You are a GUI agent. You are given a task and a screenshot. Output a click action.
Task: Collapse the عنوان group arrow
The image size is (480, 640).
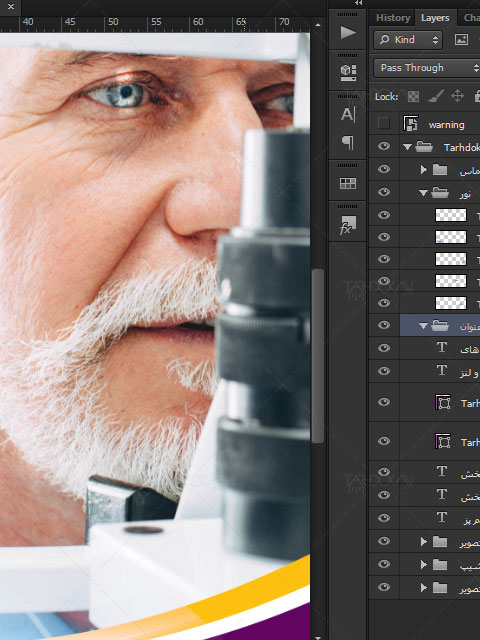pos(423,326)
